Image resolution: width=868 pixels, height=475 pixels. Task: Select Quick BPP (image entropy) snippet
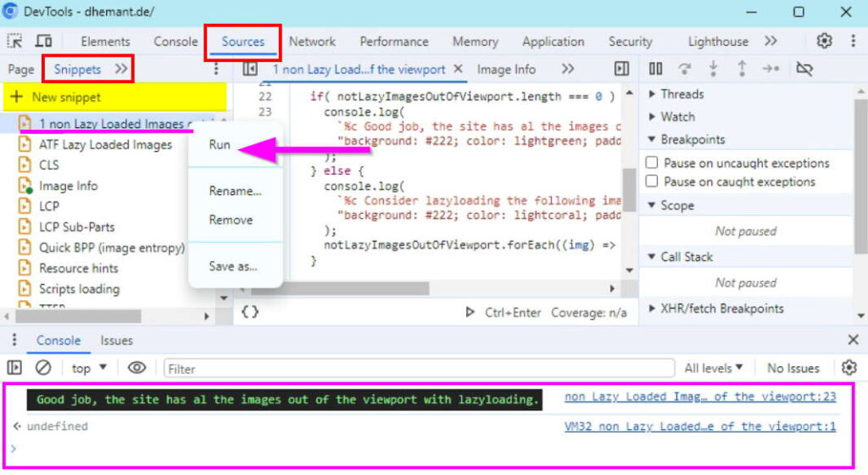click(x=111, y=248)
